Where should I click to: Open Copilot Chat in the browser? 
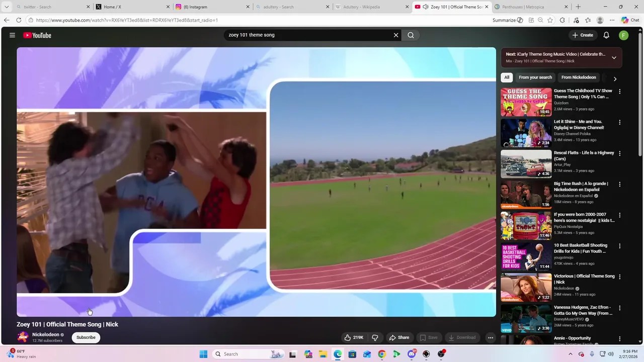coord(630,20)
